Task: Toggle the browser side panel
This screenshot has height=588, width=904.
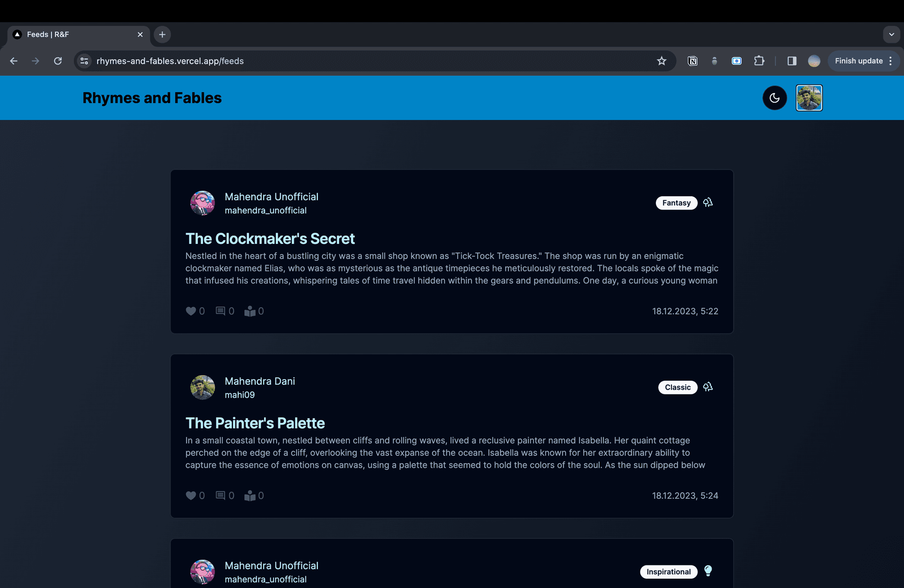Action: 792,61
